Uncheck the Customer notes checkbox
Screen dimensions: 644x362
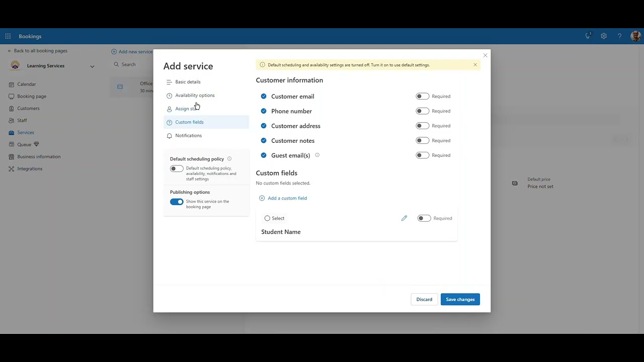[x=264, y=140]
